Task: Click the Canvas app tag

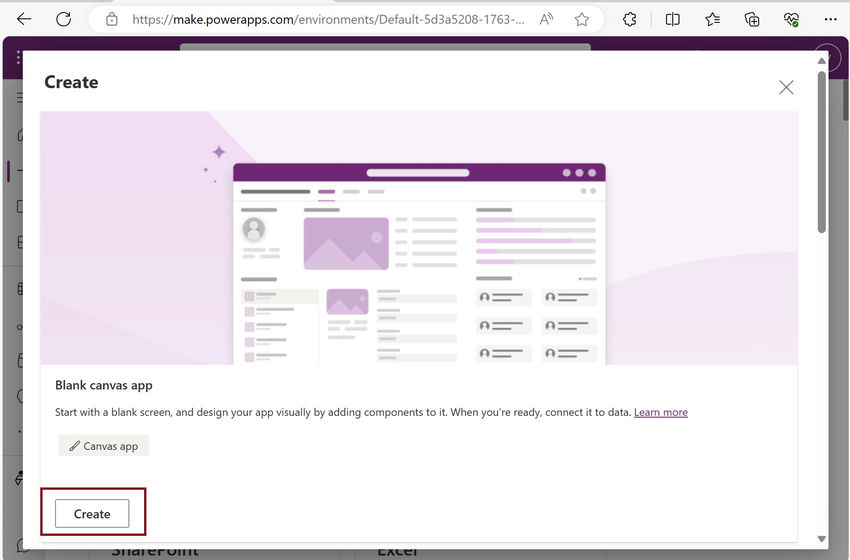Action: [x=104, y=446]
